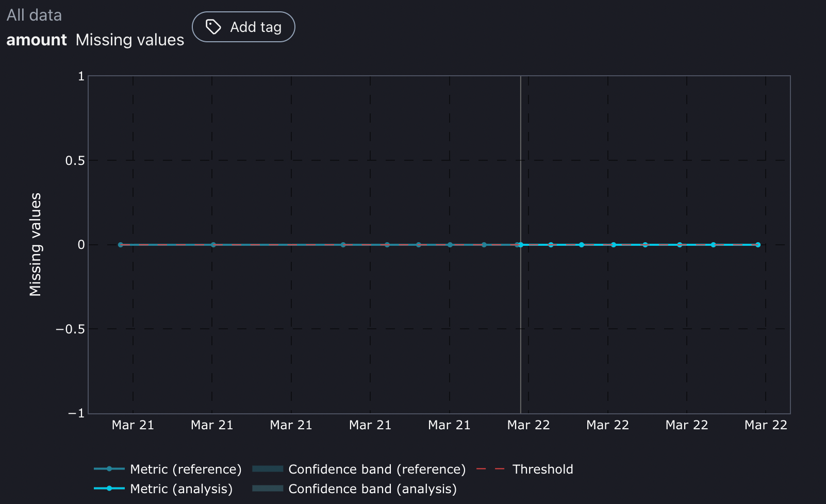
Task: Click the red dashed Threshold legend swatch
Action: pyautogui.click(x=490, y=469)
